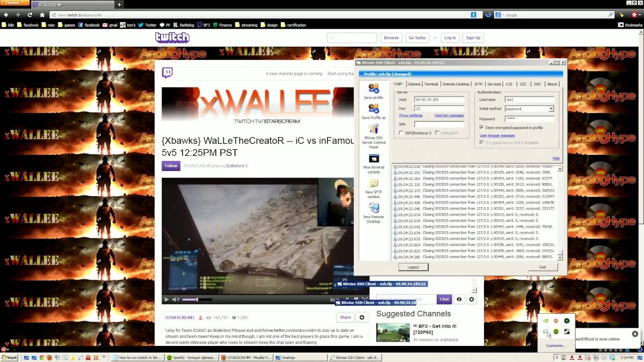Open the Desktop taskbar item
Screen dimensions: 644x362
tap(300, 357)
